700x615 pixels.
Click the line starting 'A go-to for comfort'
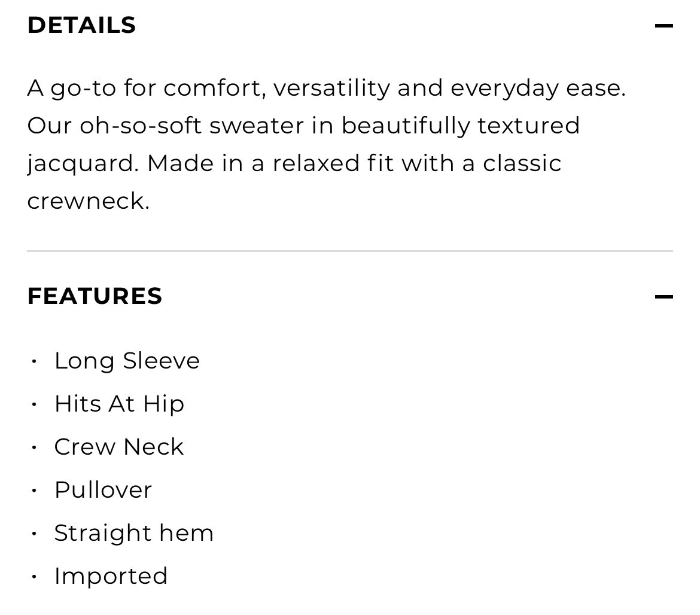[326, 88]
